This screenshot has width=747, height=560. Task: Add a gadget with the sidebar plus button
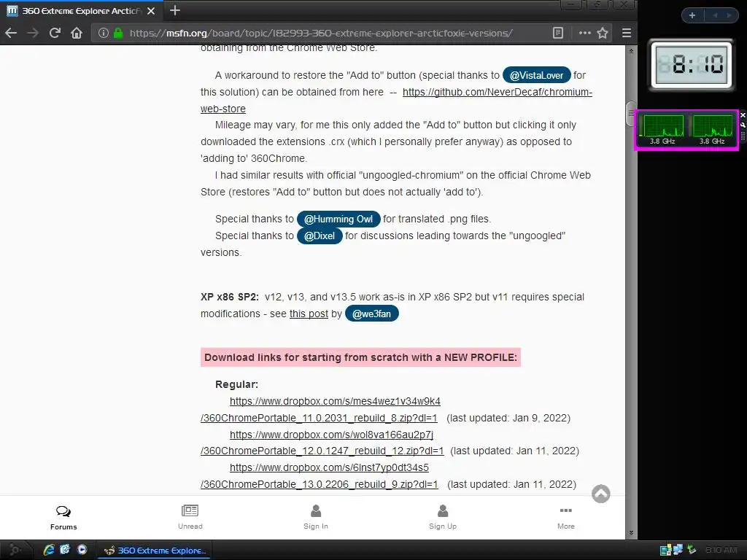coord(692,15)
